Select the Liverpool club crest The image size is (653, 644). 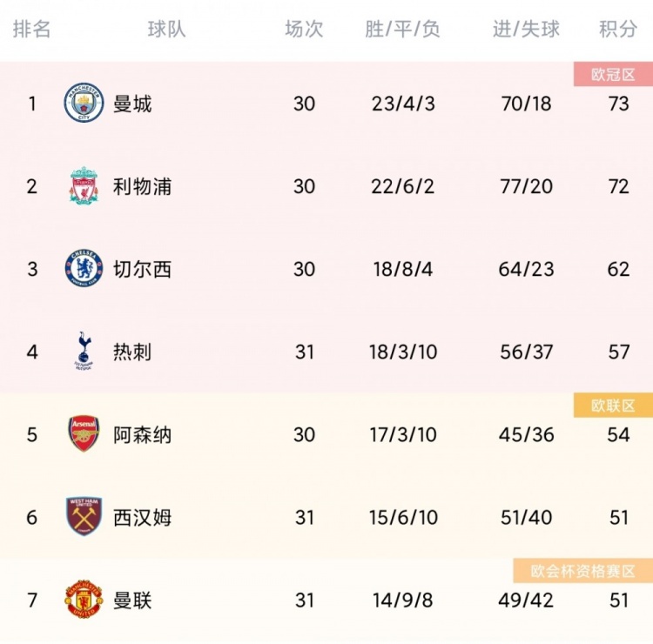pyautogui.click(x=84, y=185)
